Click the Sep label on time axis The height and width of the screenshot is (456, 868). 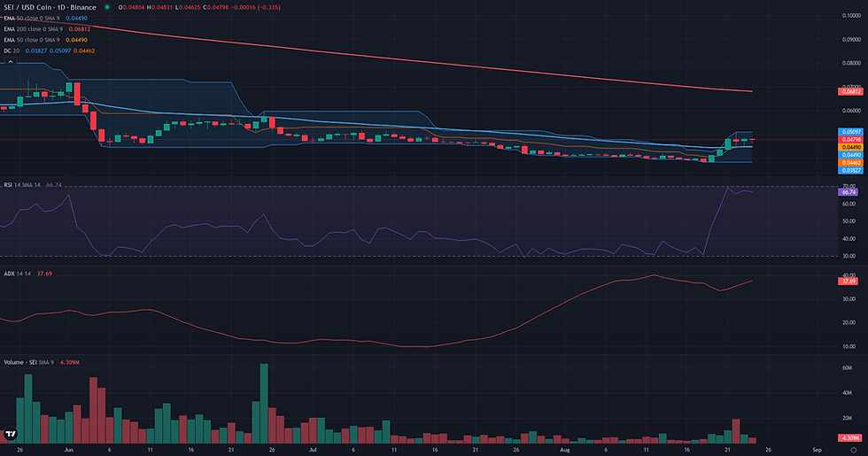point(817,450)
